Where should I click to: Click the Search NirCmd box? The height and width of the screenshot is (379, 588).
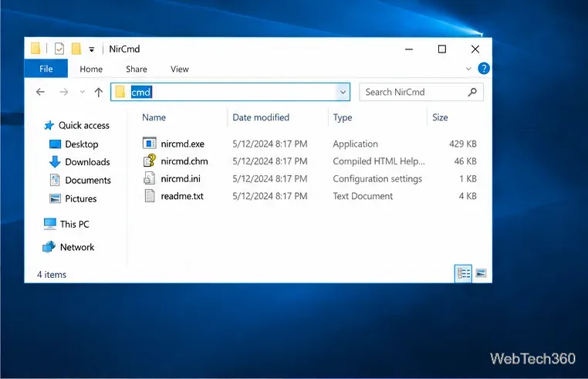[421, 92]
